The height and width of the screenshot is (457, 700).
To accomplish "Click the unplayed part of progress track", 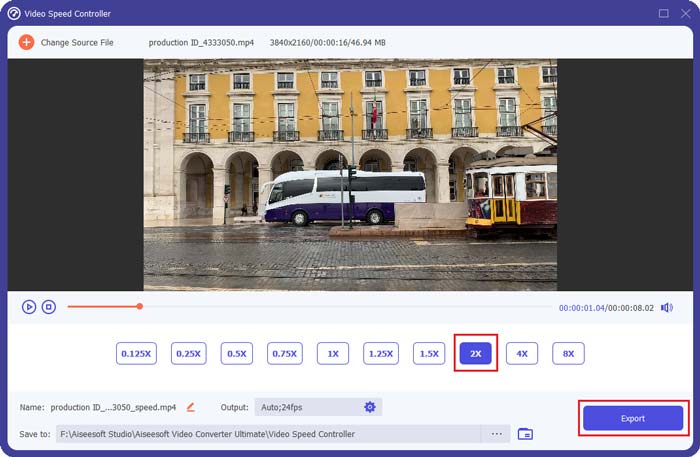I will (347, 307).
